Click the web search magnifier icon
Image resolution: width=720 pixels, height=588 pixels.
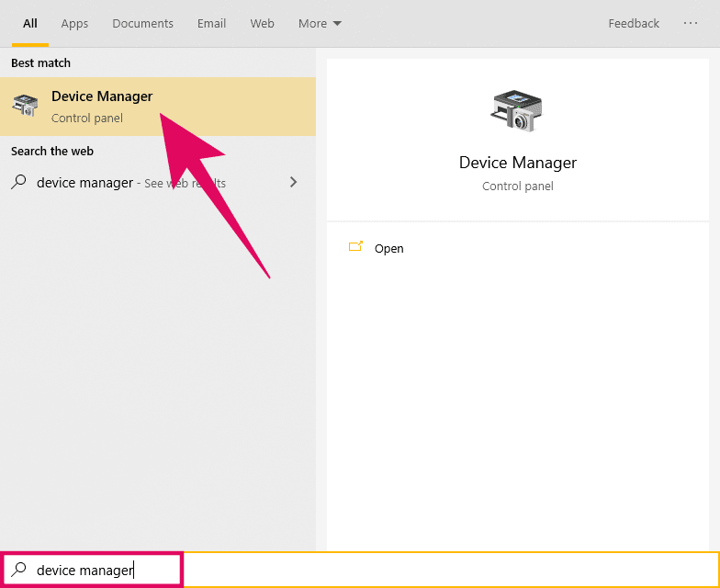click(x=18, y=182)
